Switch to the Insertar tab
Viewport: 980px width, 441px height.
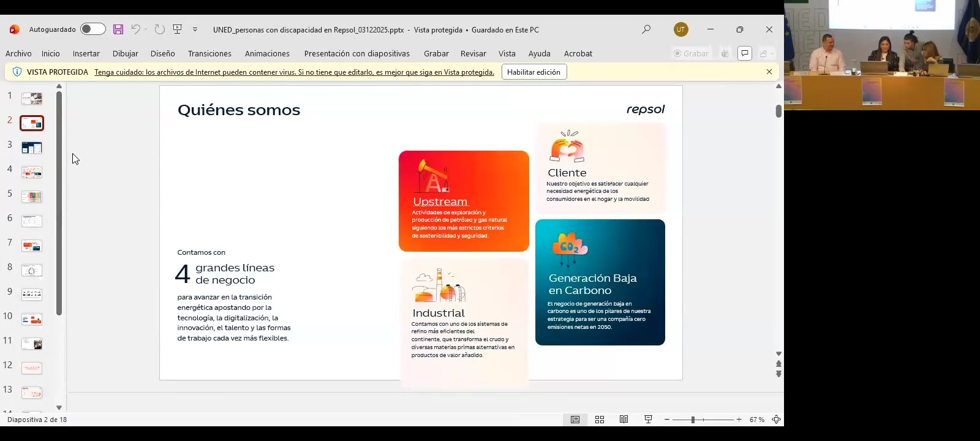(86, 54)
